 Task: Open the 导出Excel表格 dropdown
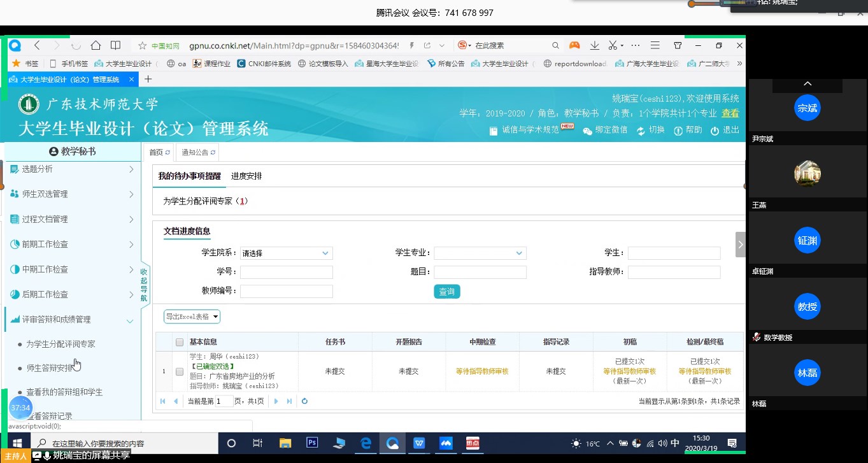(x=192, y=317)
